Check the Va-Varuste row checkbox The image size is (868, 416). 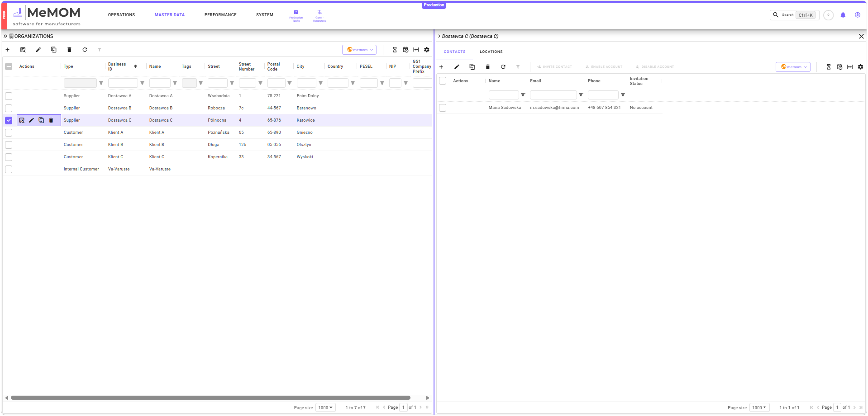[x=9, y=169]
